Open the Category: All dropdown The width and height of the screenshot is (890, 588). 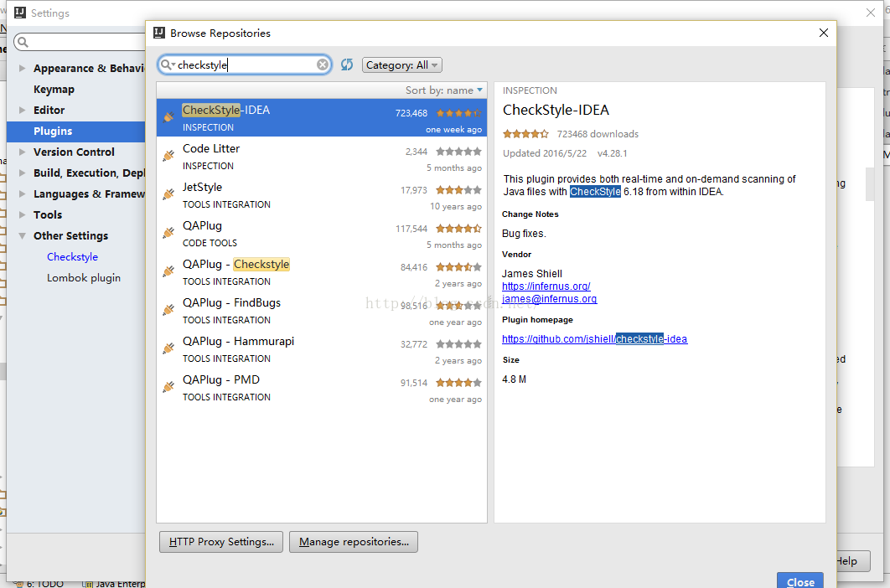[402, 65]
